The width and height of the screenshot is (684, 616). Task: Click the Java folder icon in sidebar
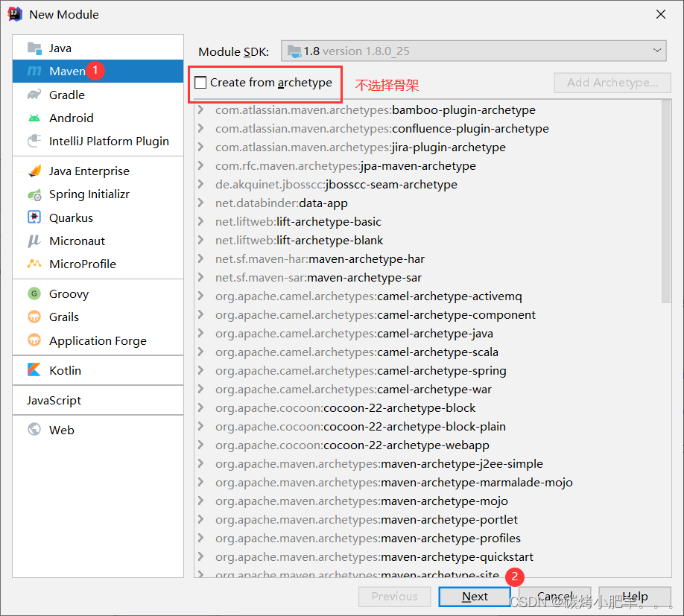tap(34, 48)
